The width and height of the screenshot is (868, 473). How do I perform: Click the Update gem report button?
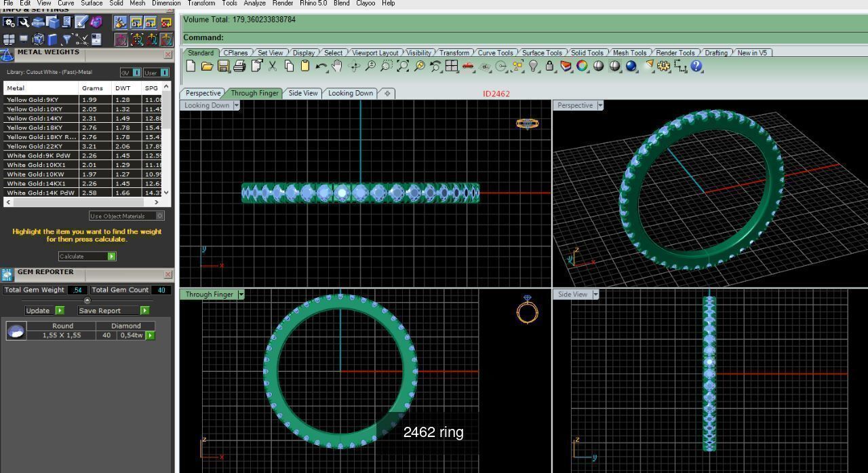[x=44, y=310]
